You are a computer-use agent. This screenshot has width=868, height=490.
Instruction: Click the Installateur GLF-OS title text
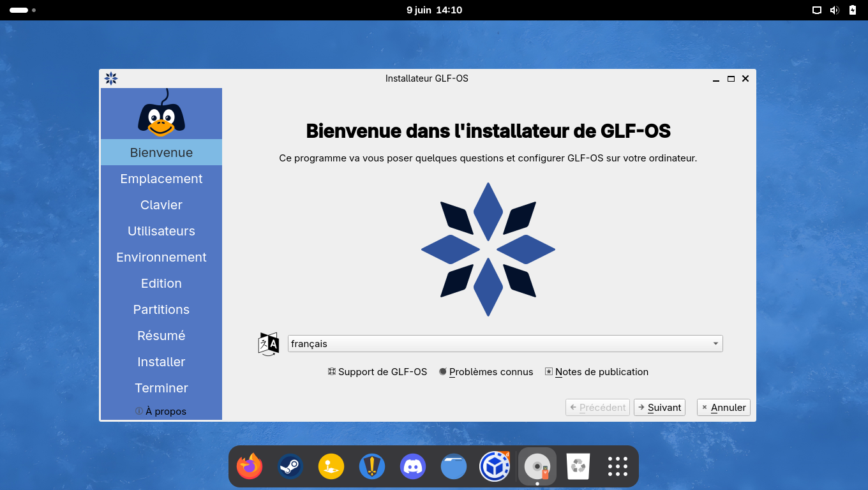tap(427, 78)
